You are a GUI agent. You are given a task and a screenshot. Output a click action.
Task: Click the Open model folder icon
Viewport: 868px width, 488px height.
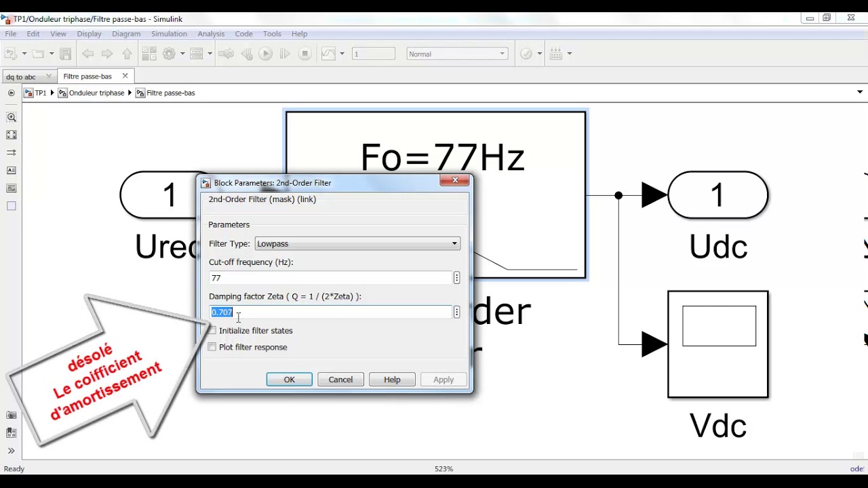coord(38,54)
